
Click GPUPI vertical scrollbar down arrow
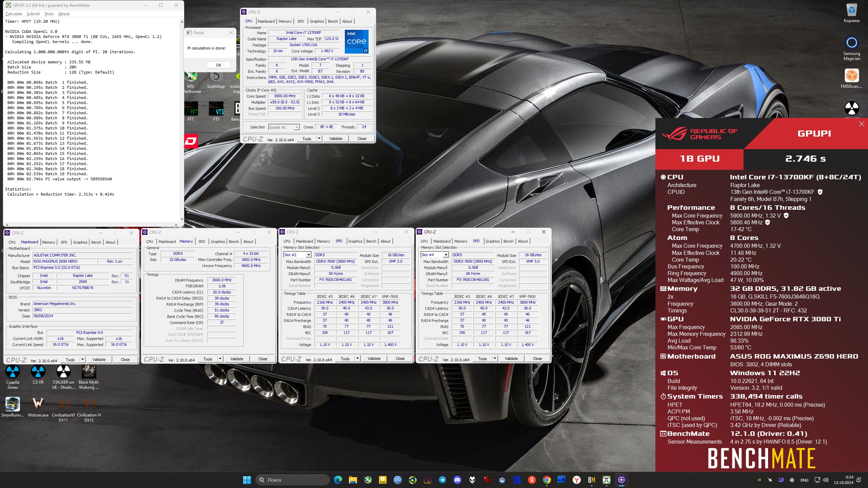(182, 219)
